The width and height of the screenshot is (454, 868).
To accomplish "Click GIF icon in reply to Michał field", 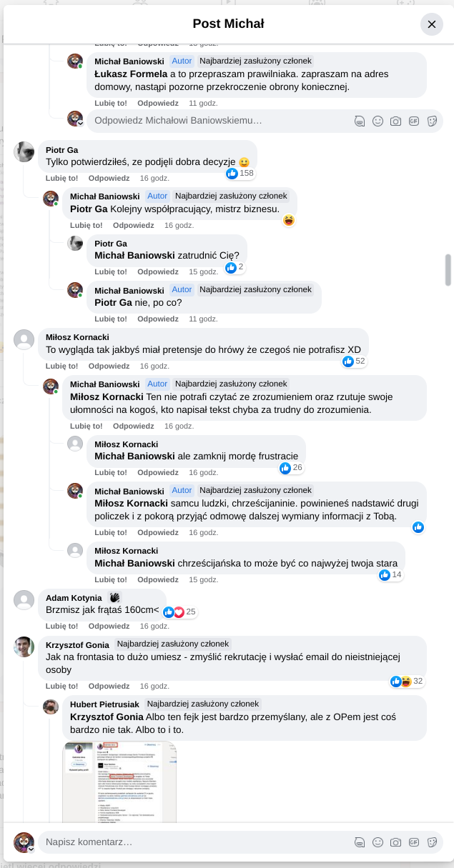I will 413,121.
